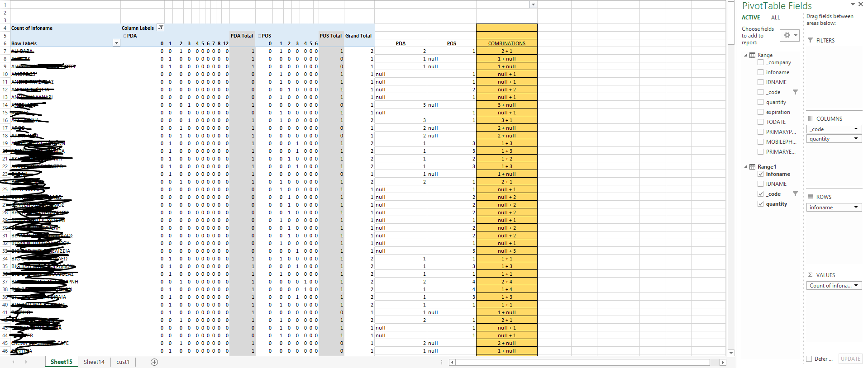Viewport: 868px width, 368px height.
Task: Open the Row Labels filter dropdown
Action: click(116, 43)
